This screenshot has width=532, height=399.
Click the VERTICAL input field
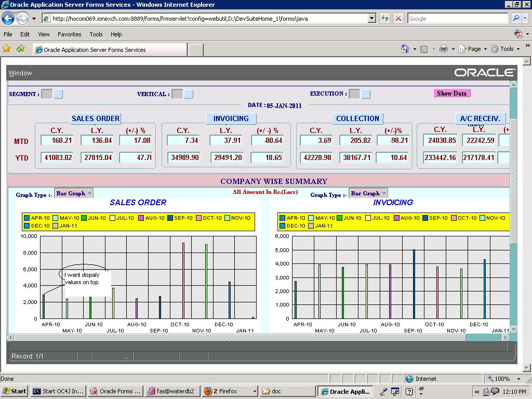pos(177,94)
